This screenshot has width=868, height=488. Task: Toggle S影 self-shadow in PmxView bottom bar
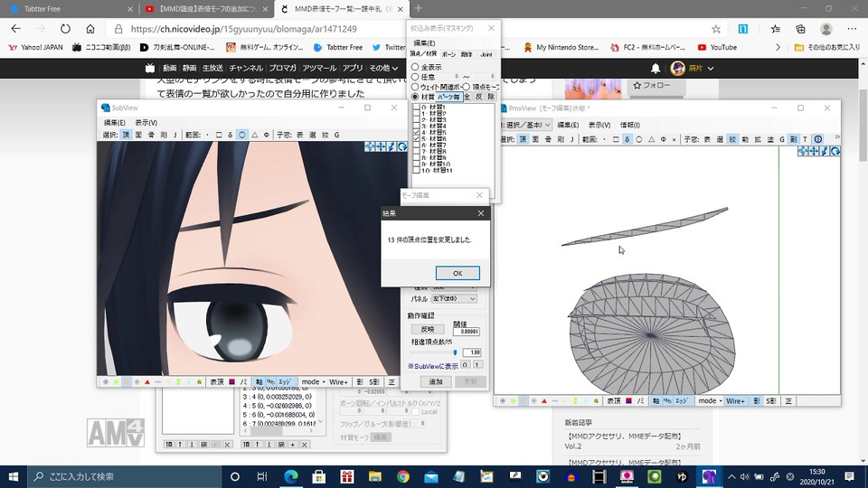click(770, 401)
